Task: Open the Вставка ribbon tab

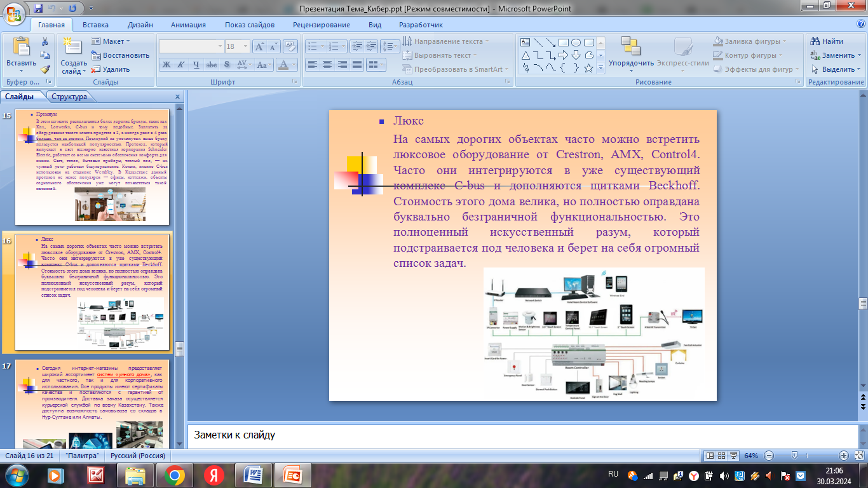Action: [x=95, y=25]
